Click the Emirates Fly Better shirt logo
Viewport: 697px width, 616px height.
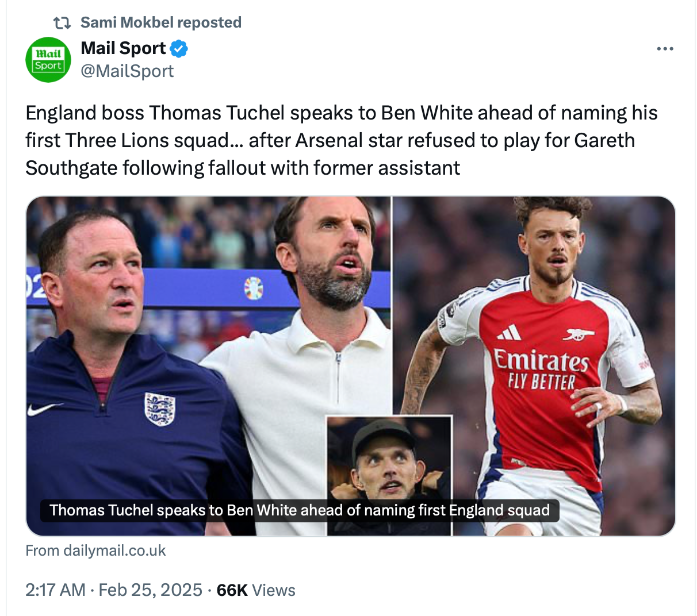coord(541,369)
